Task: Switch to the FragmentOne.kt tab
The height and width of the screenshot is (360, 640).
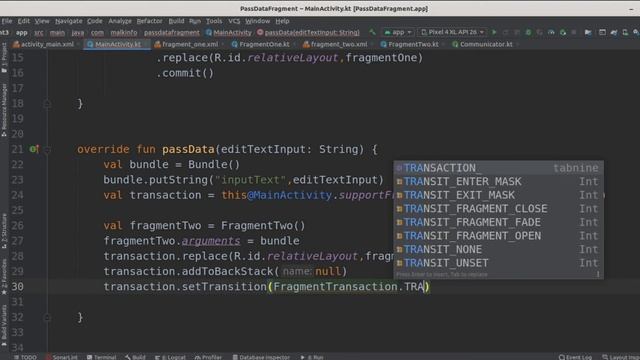Action: coord(261,44)
